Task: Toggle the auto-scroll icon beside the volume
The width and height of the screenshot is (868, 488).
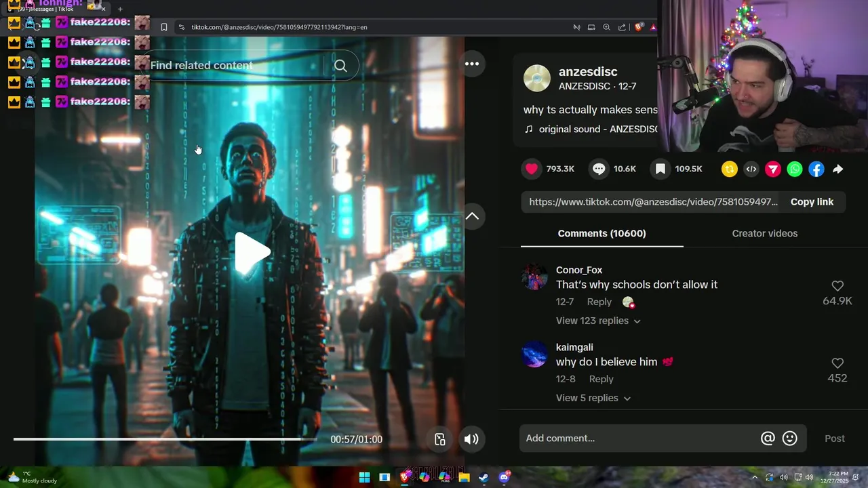Action: (x=439, y=439)
